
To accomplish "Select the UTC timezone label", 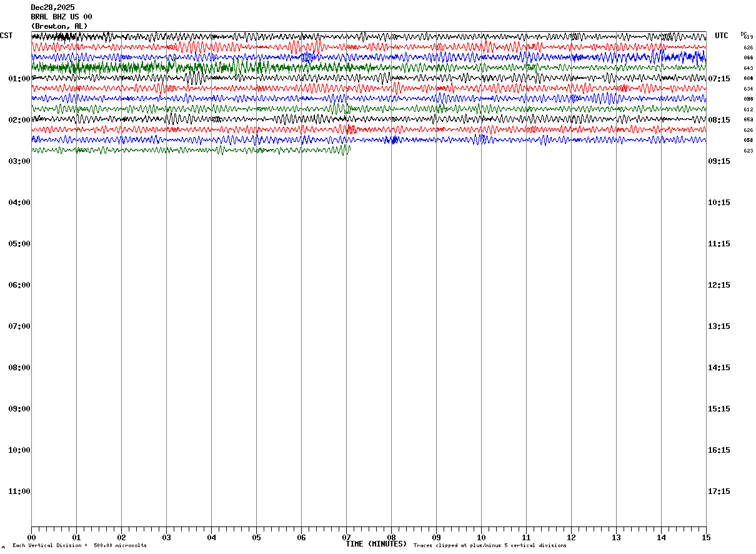I will 722,36.
